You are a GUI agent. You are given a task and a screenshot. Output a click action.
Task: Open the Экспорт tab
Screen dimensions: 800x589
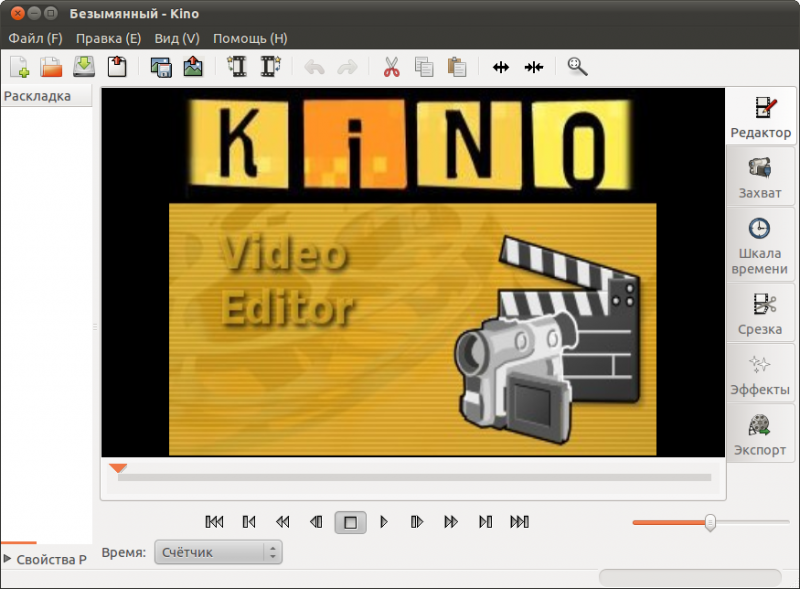(760, 434)
